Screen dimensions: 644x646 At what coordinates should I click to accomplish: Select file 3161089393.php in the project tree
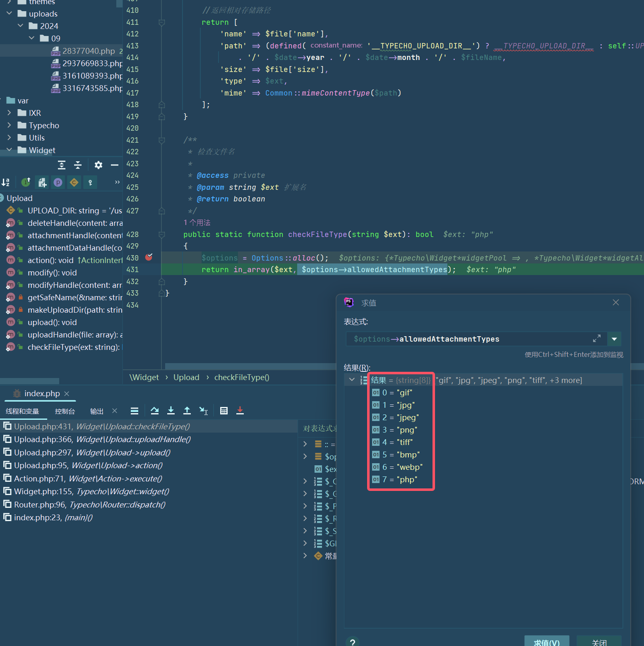(61, 76)
